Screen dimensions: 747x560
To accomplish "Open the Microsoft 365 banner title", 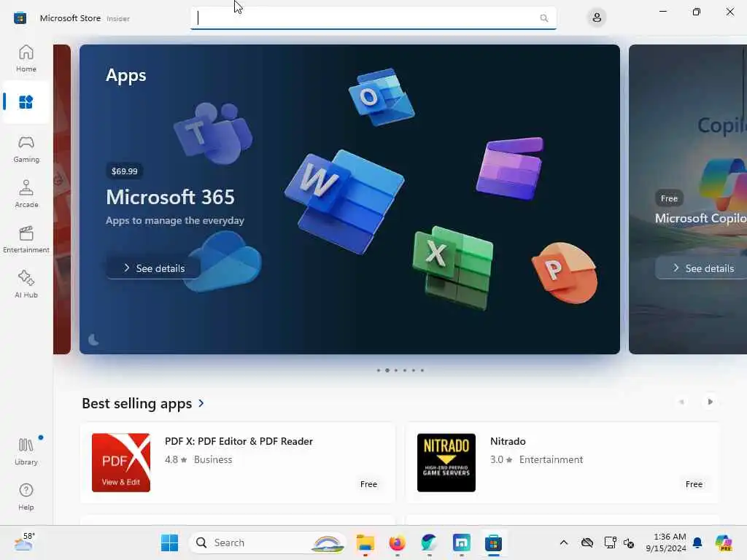I will 170,197.
